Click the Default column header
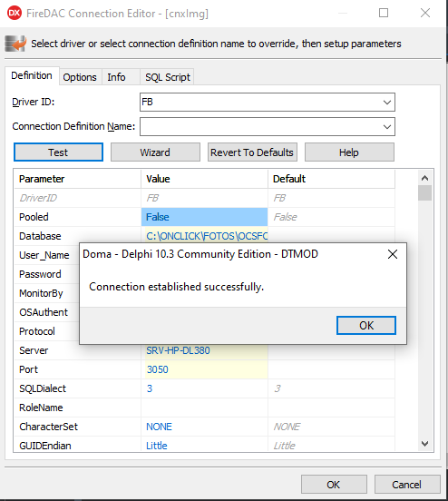This screenshot has width=448, height=501. click(x=331, y=179)
